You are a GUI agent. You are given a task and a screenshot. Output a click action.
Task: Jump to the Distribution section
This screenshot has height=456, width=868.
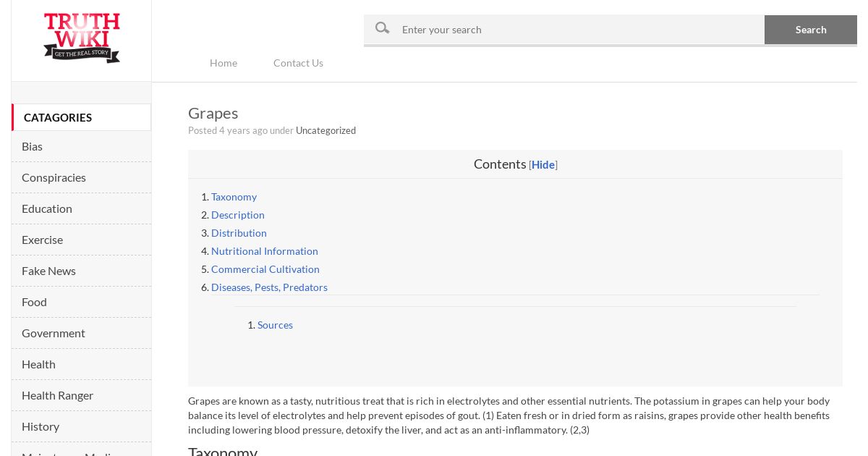(239, 233)
